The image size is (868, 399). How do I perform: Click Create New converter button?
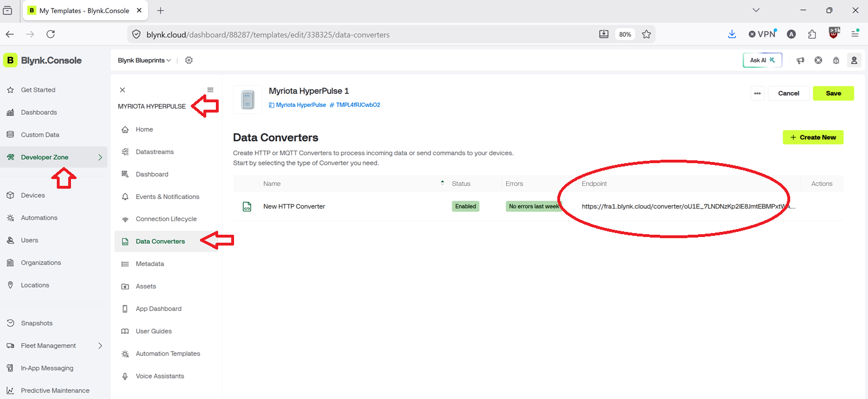coord(813,137)
